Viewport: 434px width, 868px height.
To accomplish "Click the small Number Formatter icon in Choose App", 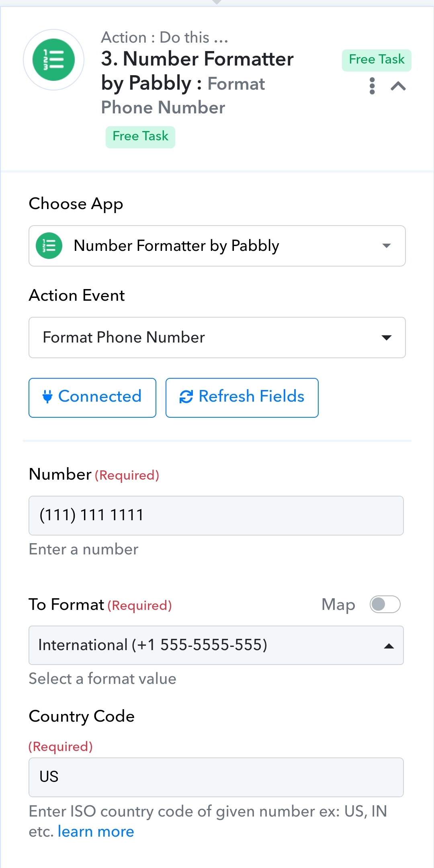I will point(49,246).
